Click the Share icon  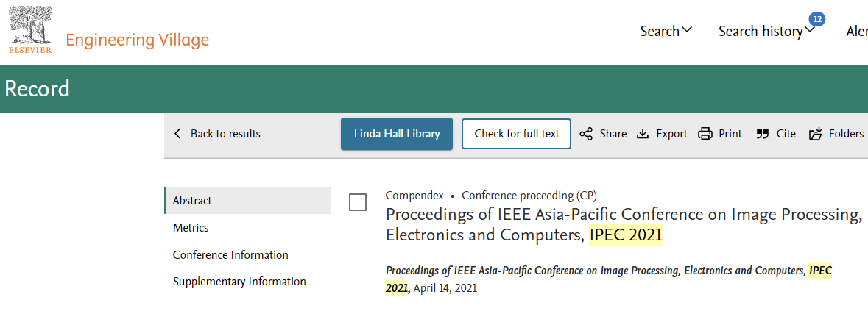[586, 134]
